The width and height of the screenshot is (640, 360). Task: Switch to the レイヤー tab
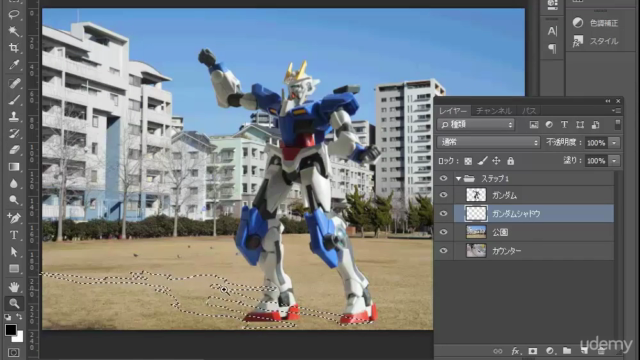(452, 111)
